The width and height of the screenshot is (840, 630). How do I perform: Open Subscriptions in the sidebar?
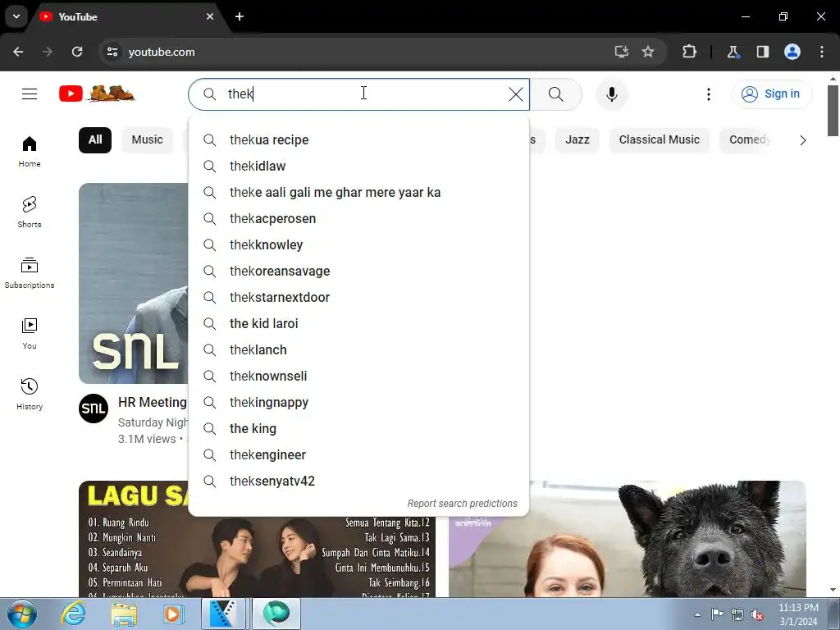[30, 272]
